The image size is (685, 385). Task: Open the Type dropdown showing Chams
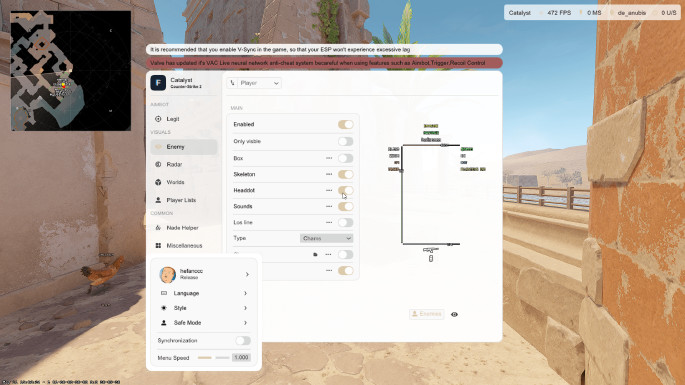pyautogui.click(x=326, y=238)
